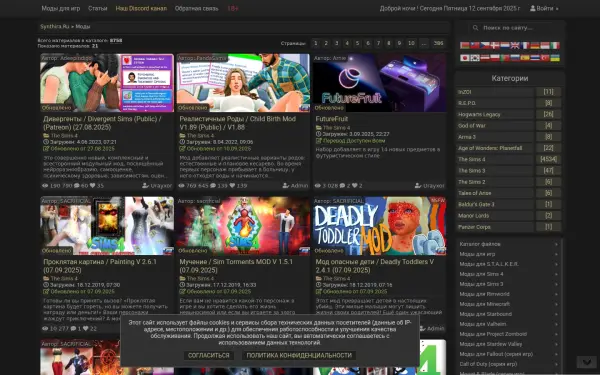
Task: Switch to the Danish flag language
Action: pos(495,45)
